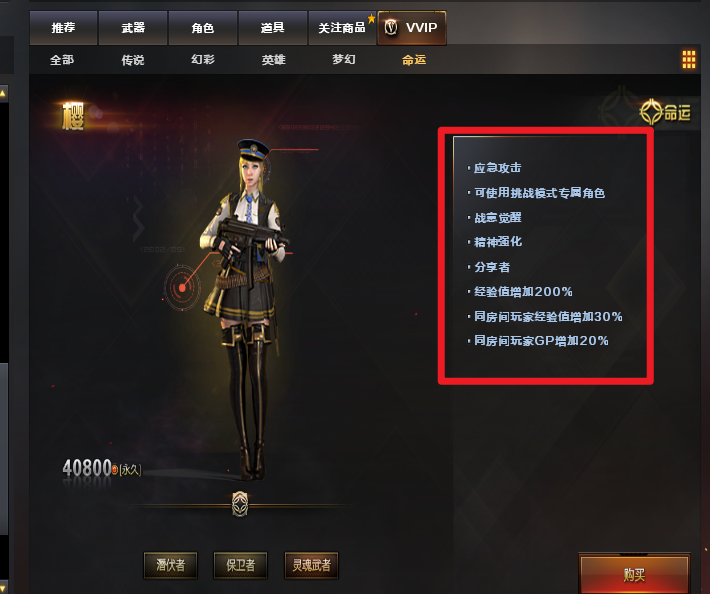Show 英雄 category items
The image size is (710, 594).
coord(273,60)
